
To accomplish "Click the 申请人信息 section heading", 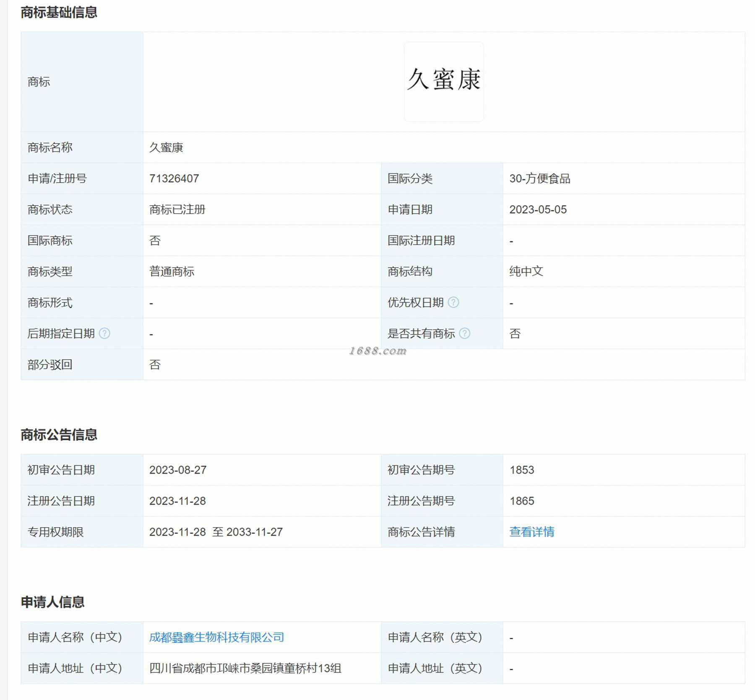I will (x=52, y=602).
